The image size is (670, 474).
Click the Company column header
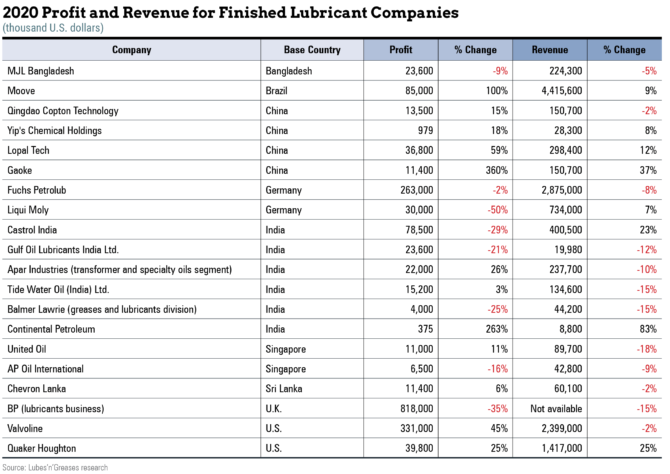point(131,50)
